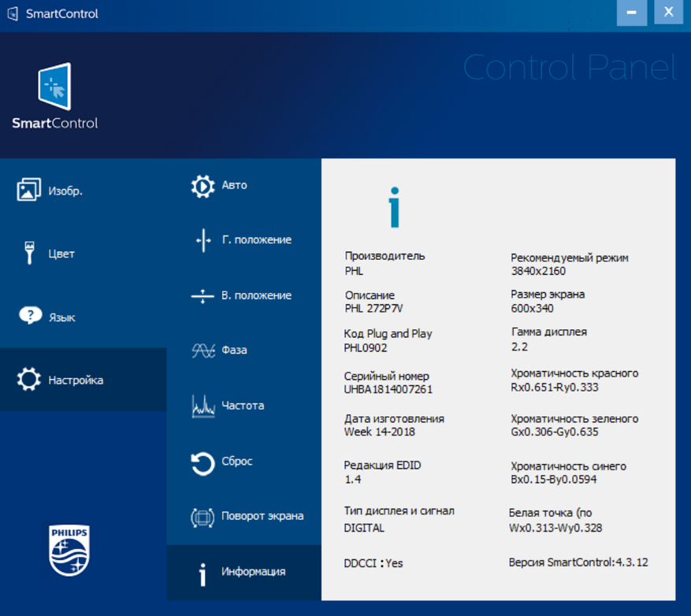Close the SmartControl window
The width and height of the screenshot is (691, 616).
669,13
